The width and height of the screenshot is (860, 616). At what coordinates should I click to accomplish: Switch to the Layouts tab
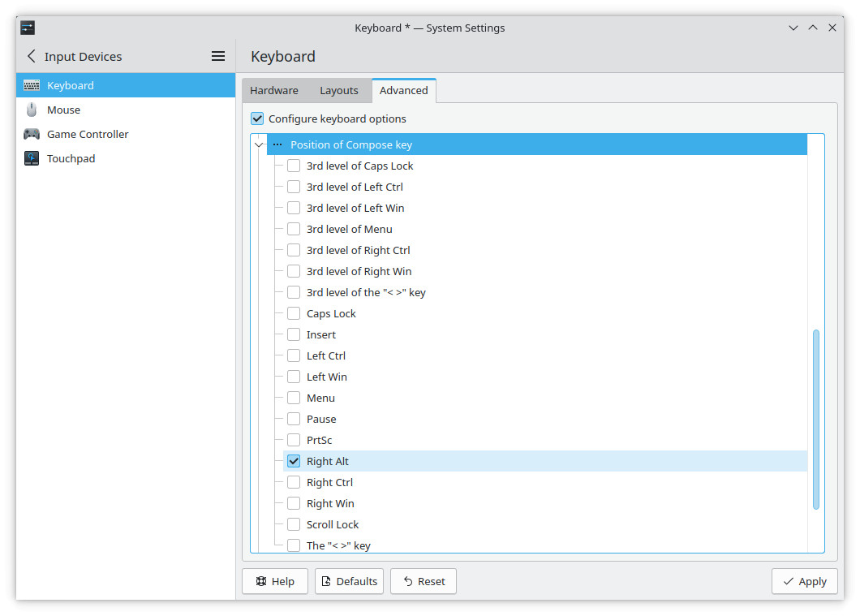339,91
